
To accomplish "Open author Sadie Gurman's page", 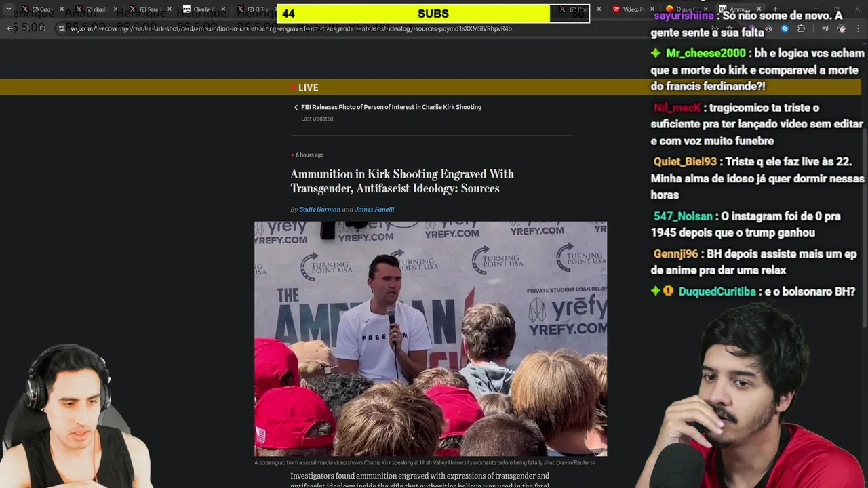I will (320, 209).
